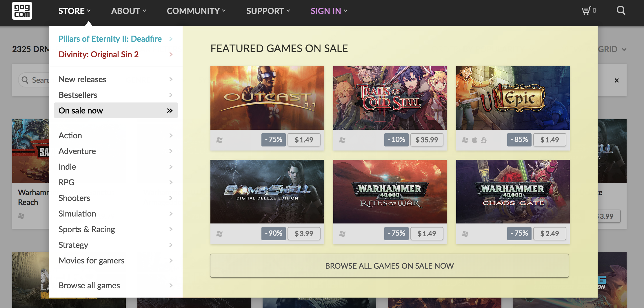
Task: Click the search field's magnifier icon
Action: pos(25,80)
